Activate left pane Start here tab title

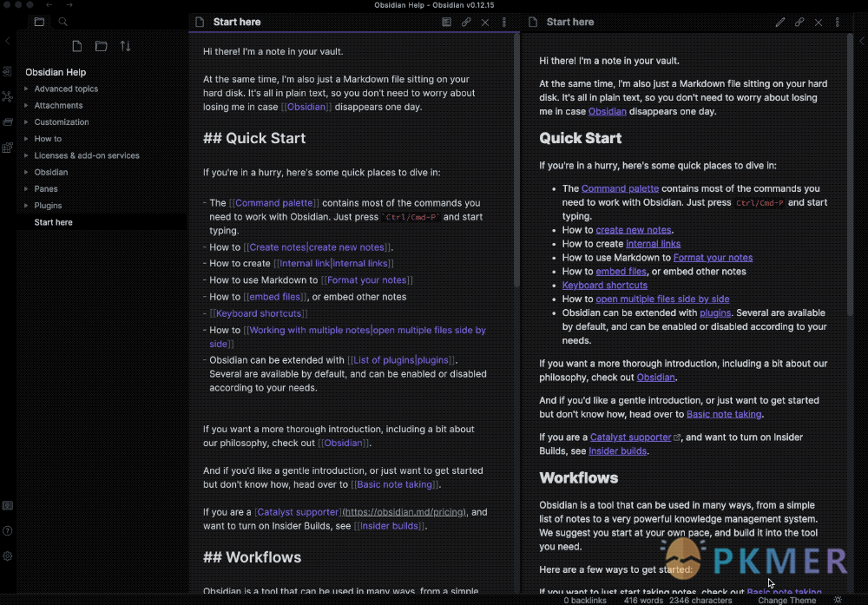[x=237, y=23]
